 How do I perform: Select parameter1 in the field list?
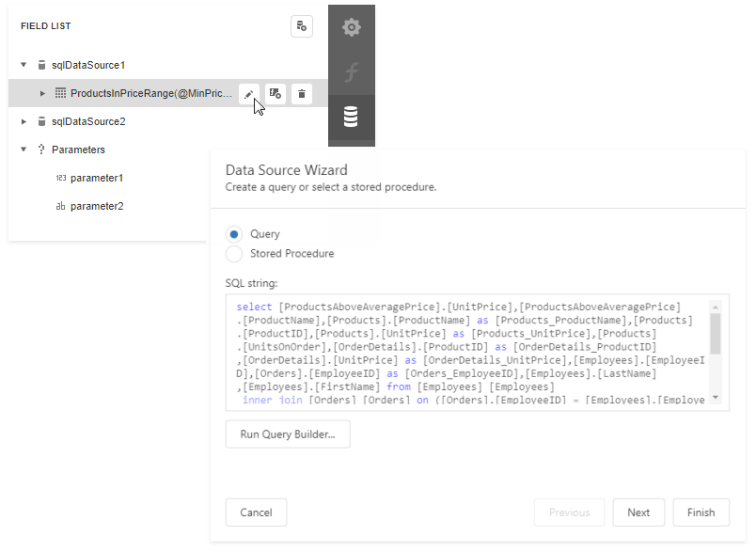pos(96,178)
